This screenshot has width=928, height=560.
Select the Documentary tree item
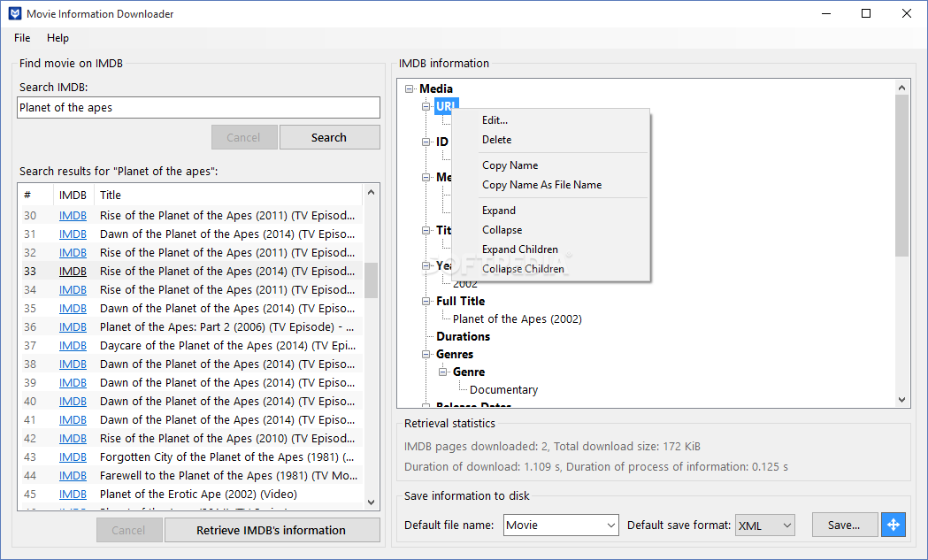[x=503, y=390]
